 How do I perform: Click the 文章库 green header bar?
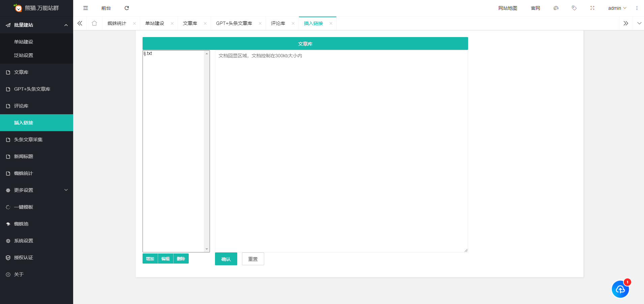305,43
